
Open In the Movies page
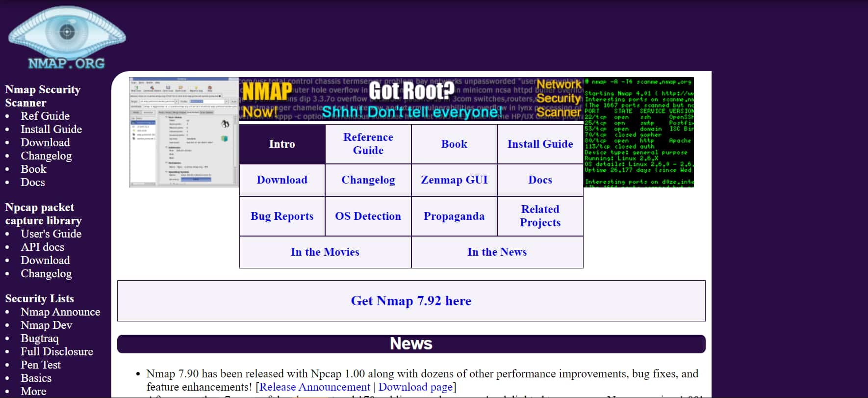[325, 252]
